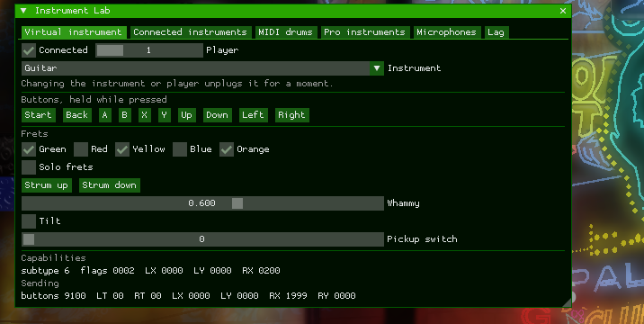
Task: Check the Blue fret
Action: (180, 149)
